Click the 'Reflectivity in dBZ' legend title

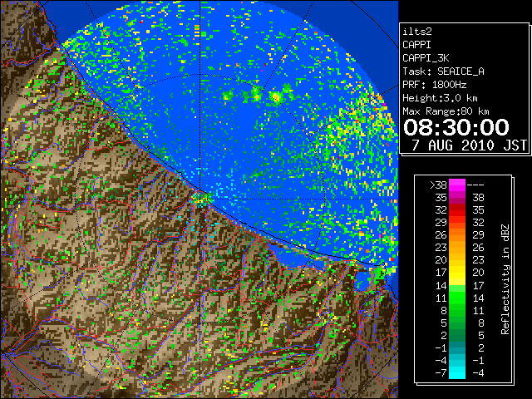pos(505,279)
